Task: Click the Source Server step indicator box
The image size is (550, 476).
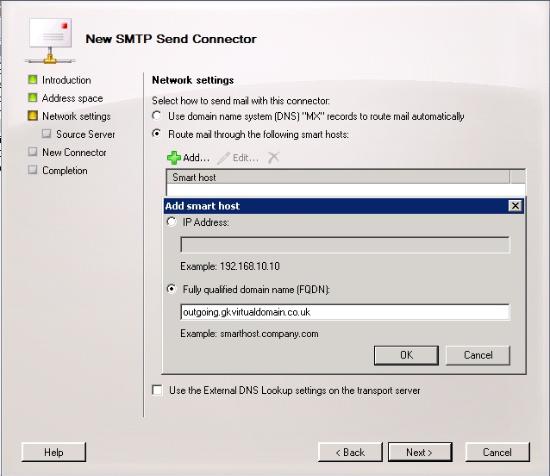Action: tap(46, 134)
